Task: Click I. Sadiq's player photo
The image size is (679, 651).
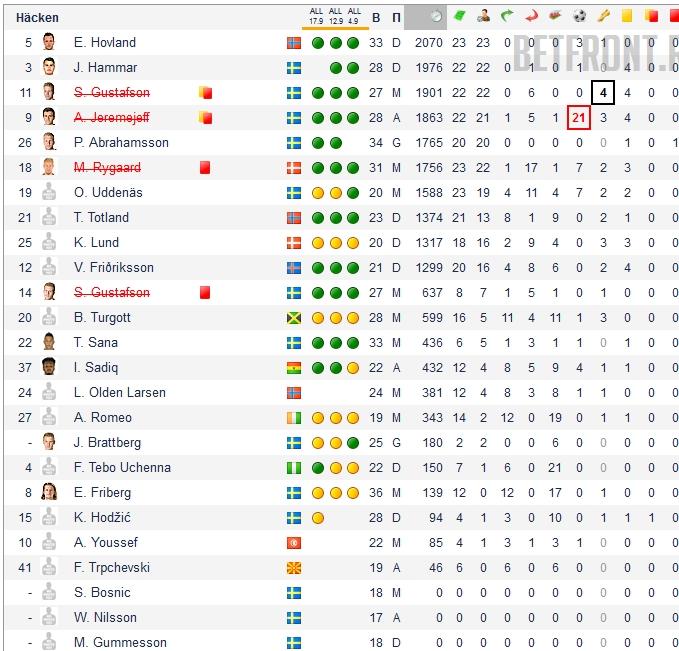Action: 49,367
